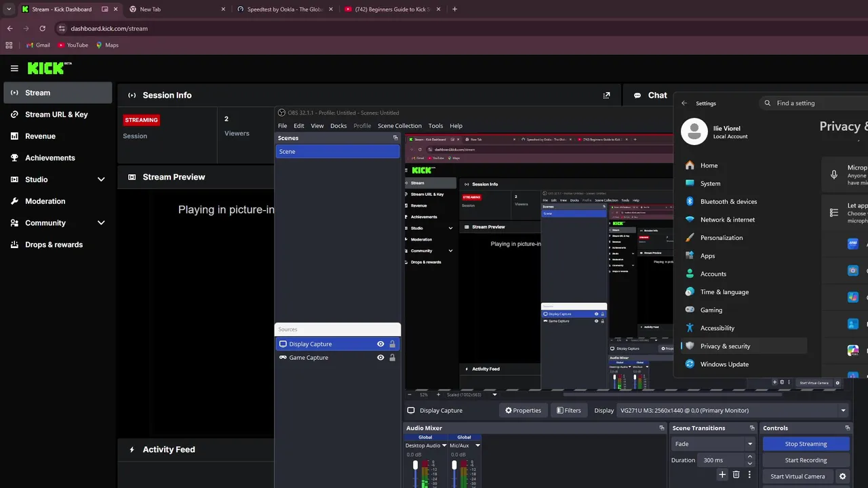Click Stop Streaming in OBS Controls
868x488 pixels.
[806, 444]
